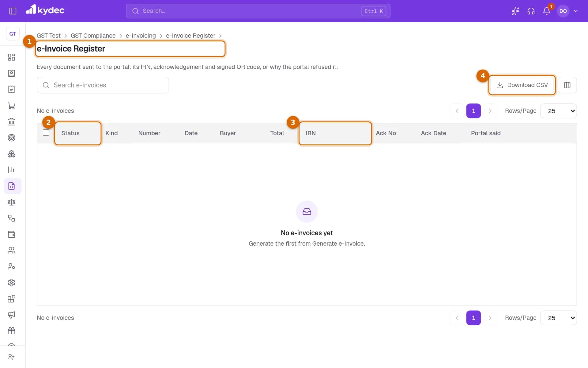This screenshot has width=588, height=368.
Task: Open the bar chart reports icon
Action: (x=11, y=170)
